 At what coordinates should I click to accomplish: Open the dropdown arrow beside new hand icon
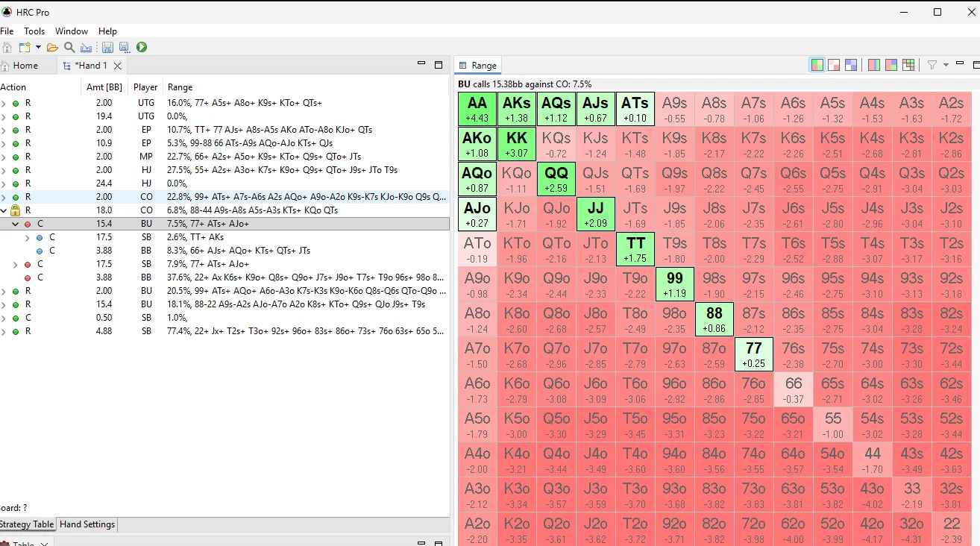click(38, 47)
